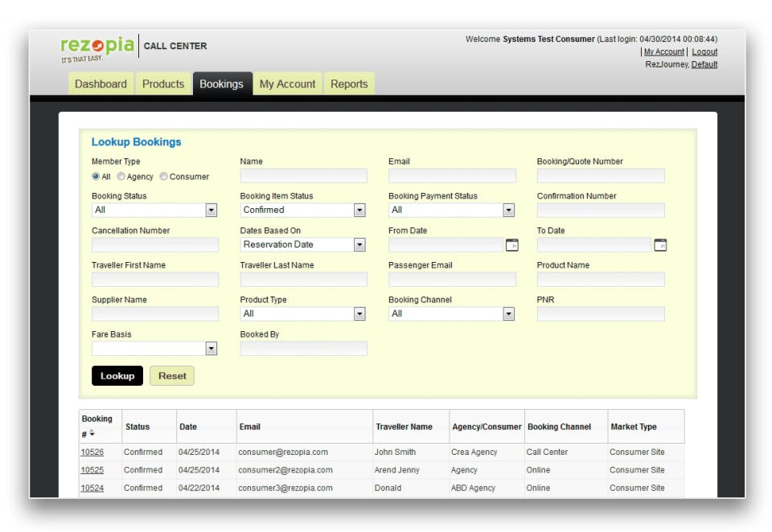Click the Agency/Consumer column header
772x532 pixels.
(487, 427)
